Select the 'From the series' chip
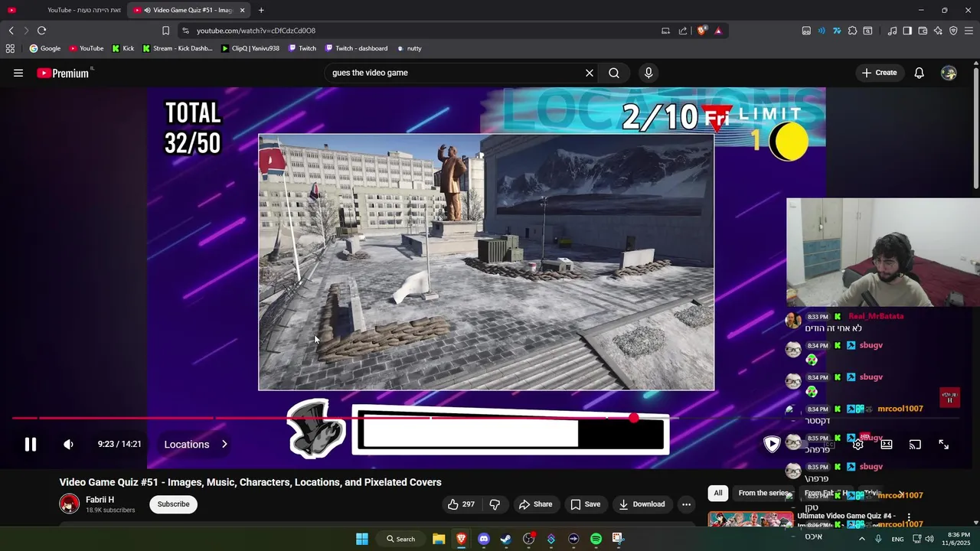 763,494
